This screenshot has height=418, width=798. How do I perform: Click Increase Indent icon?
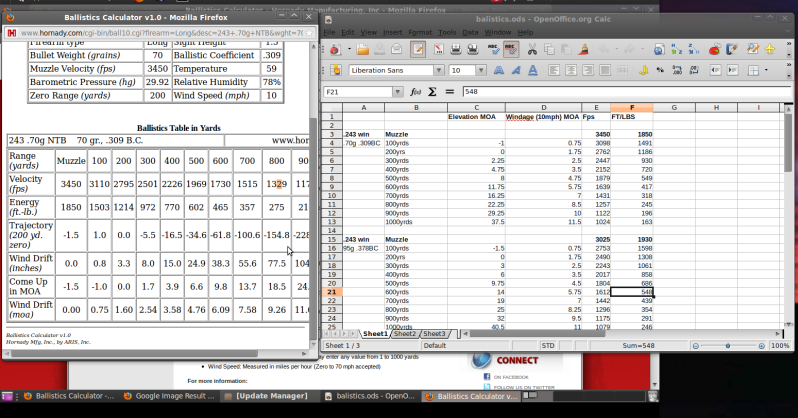click(x=732, y=70)
